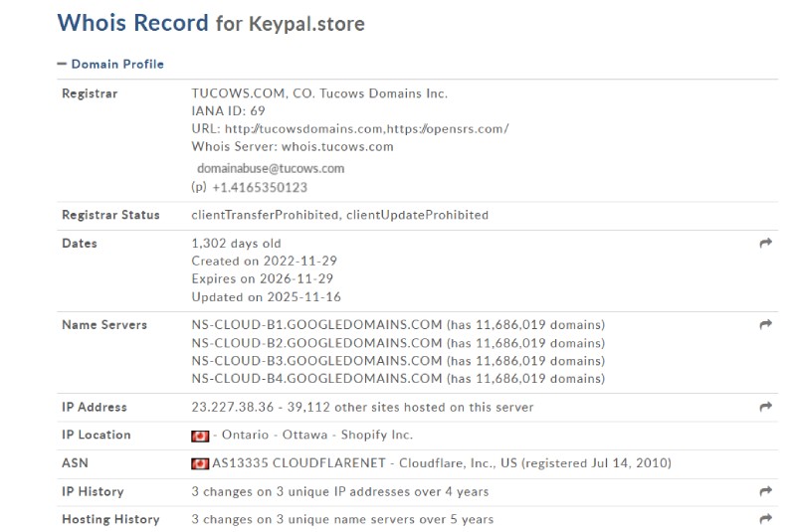Screen dimensions: 796x532
Task: Click the Updated on 2025-11-16 line
Action: pyautogui.click(x=266, y=296)
